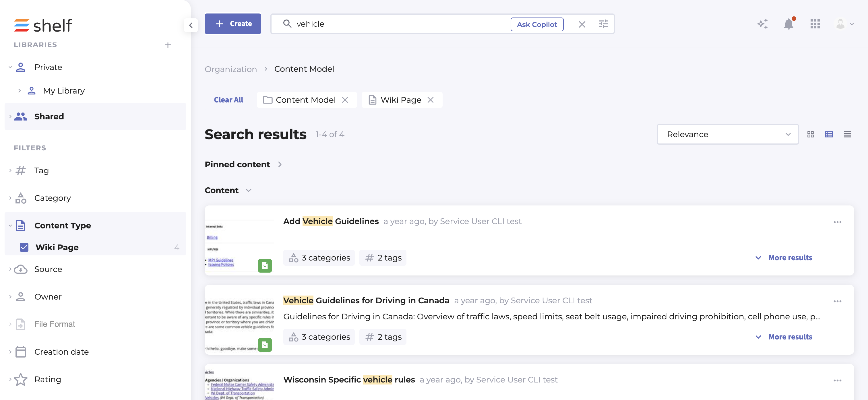Click the Ask Copilot button
The height and width of the screenshot is (400, 868).
point(537,24)
